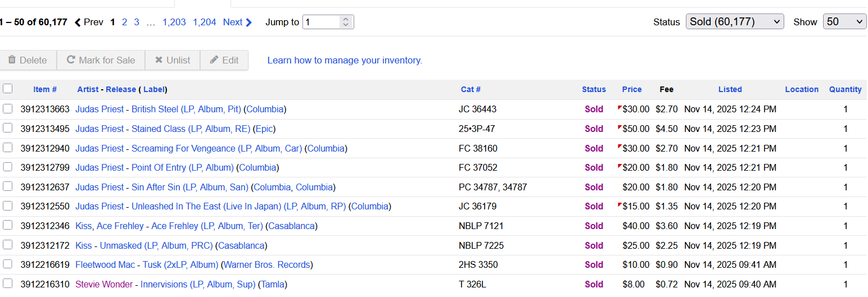This screenshot has height=297, width=868.
Task: Select catalog number 2HS 3350
Action: click(478, 264)
